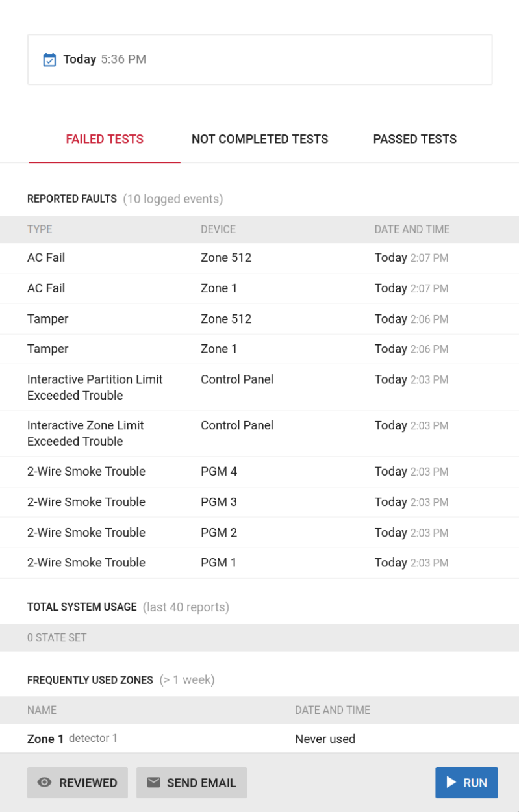Click the Date and Time faults column header
Image resolution: width=519 pixels, height=812 pixels.
pos(412,229)
